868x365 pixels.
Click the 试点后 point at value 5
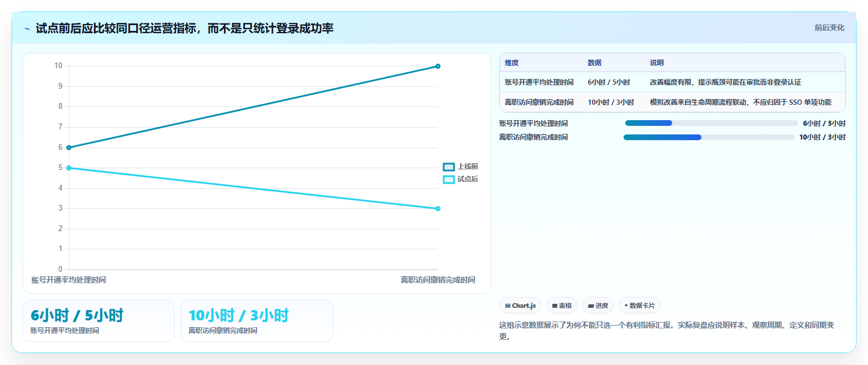69,168
